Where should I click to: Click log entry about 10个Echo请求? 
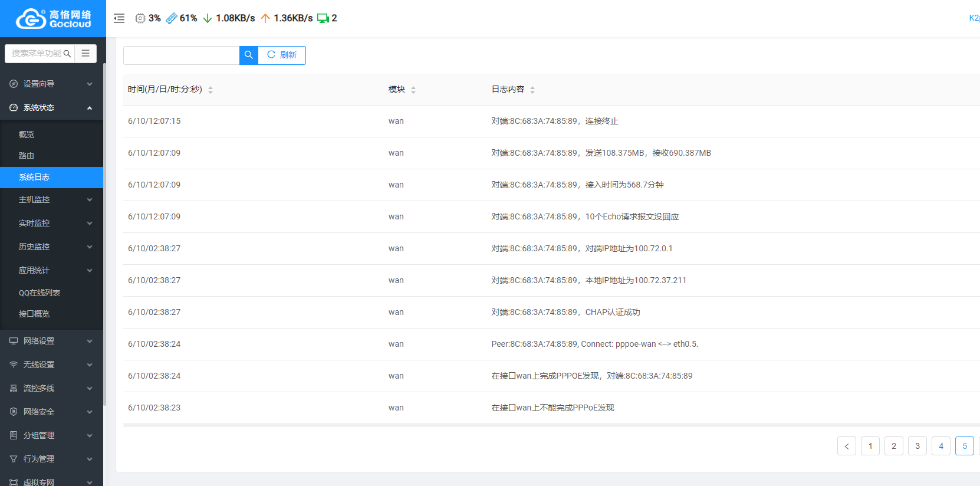click(x=585, y=216)
